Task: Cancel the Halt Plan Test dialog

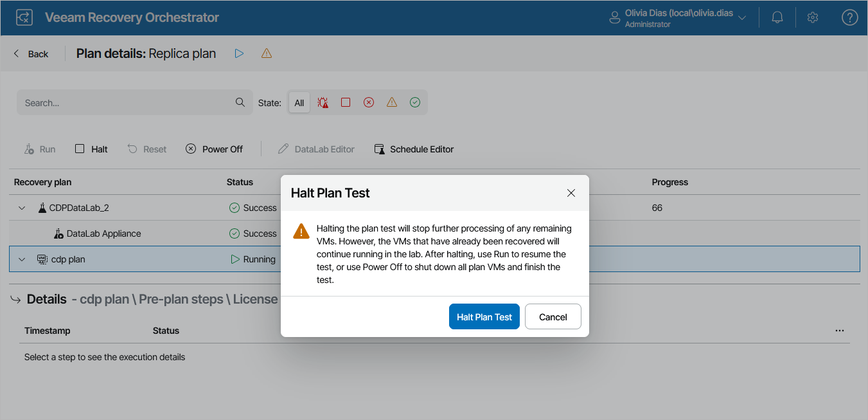Action: 553,316
